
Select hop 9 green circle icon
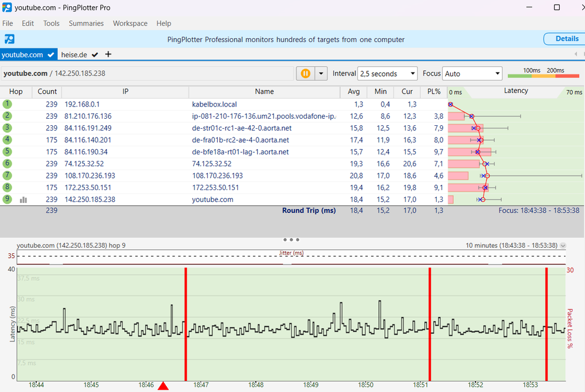click(x=7, y=200)
